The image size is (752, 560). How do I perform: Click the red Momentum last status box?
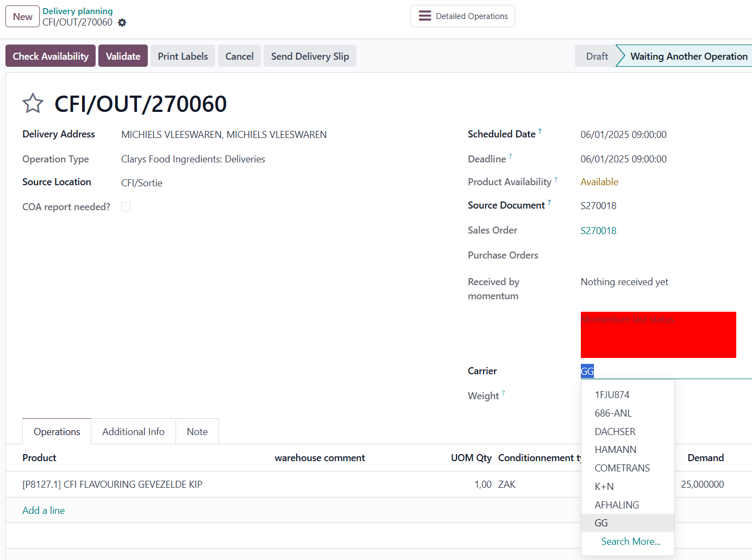(658, 335)
